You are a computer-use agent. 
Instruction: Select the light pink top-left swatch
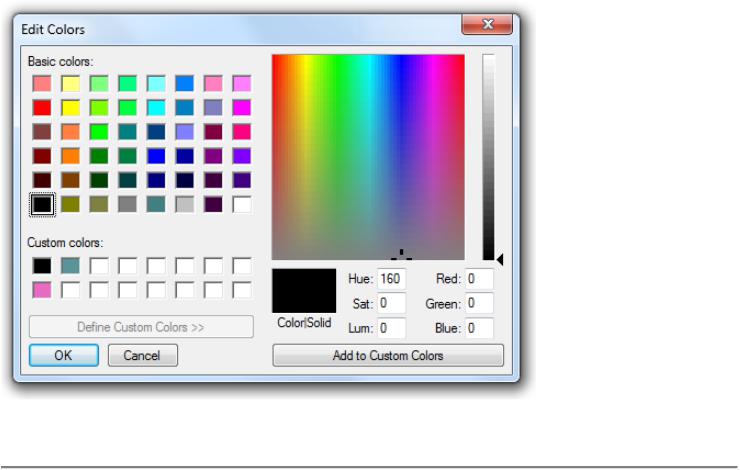42,84
